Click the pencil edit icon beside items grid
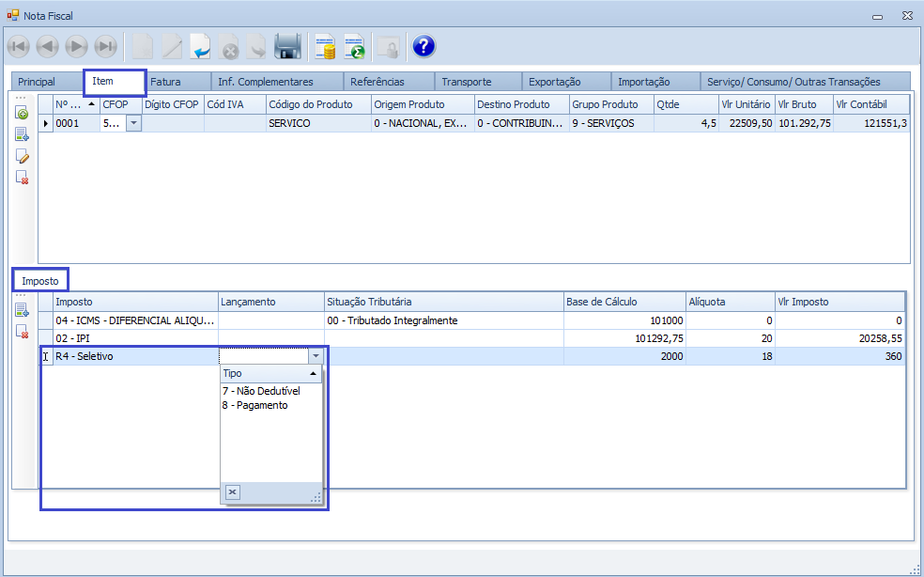924x577 pixels. tap(22, 156)
